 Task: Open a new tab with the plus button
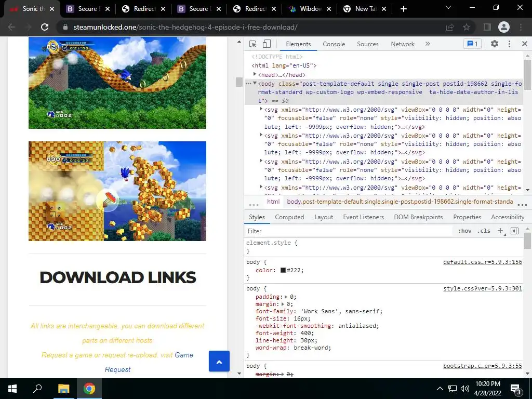[x=403, y=9]
